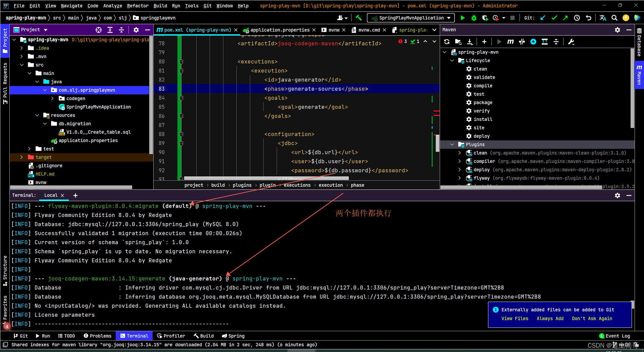Viewport: 644px width, 352px height.
Task: Open Maven settings with the wrench icon
Action: (x=571, y=42)
